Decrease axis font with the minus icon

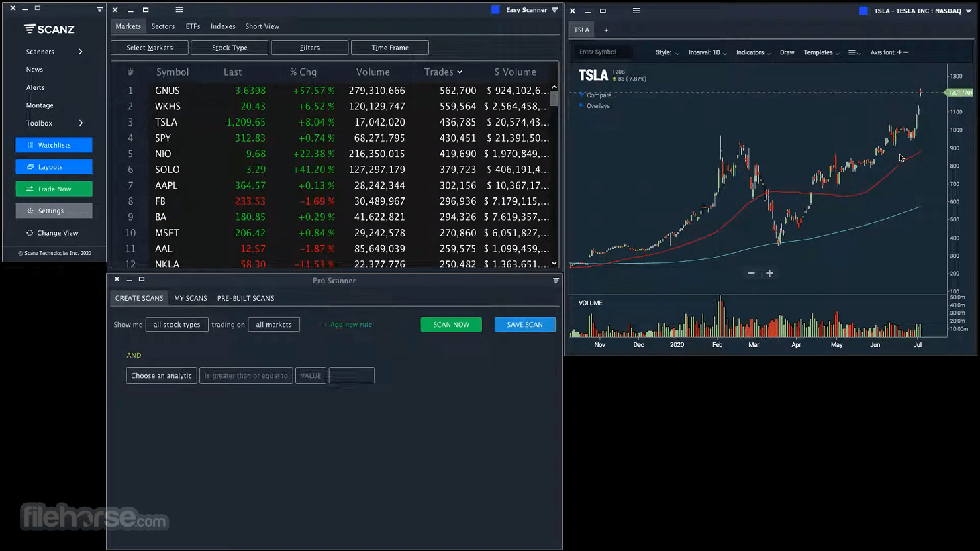click(906, 52)
